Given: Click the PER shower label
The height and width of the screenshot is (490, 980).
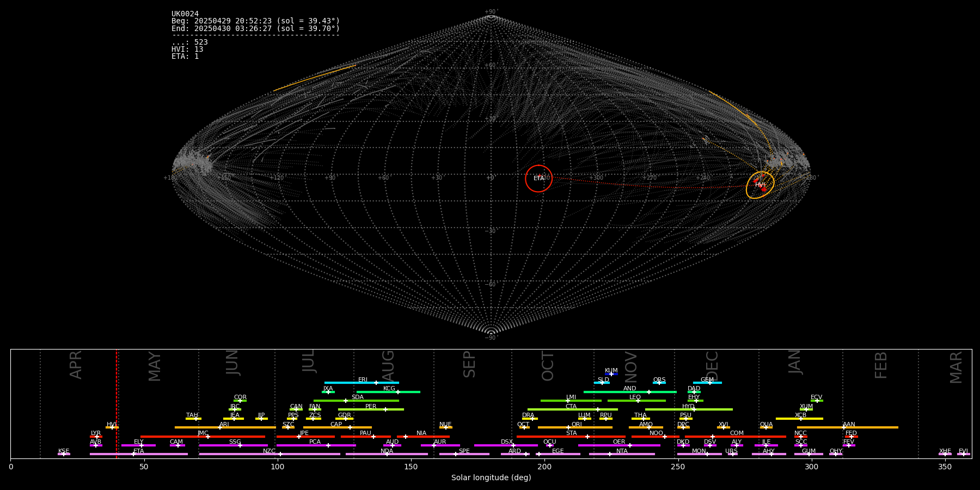Looking at the screenshot, I should click(371, 407).
